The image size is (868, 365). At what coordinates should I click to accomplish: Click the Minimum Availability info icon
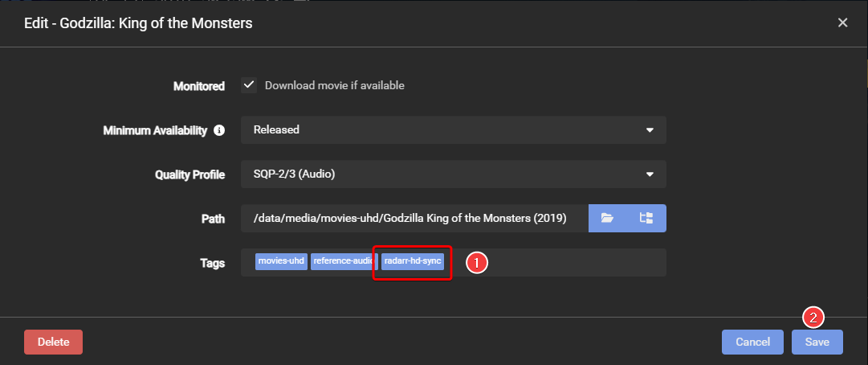(219, 130)
